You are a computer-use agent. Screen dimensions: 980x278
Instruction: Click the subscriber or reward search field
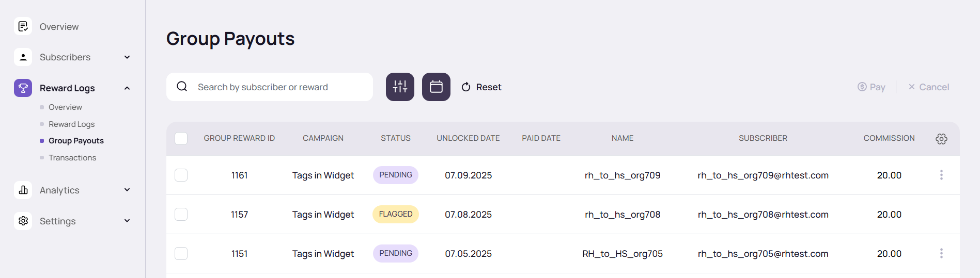coord(279,87)
